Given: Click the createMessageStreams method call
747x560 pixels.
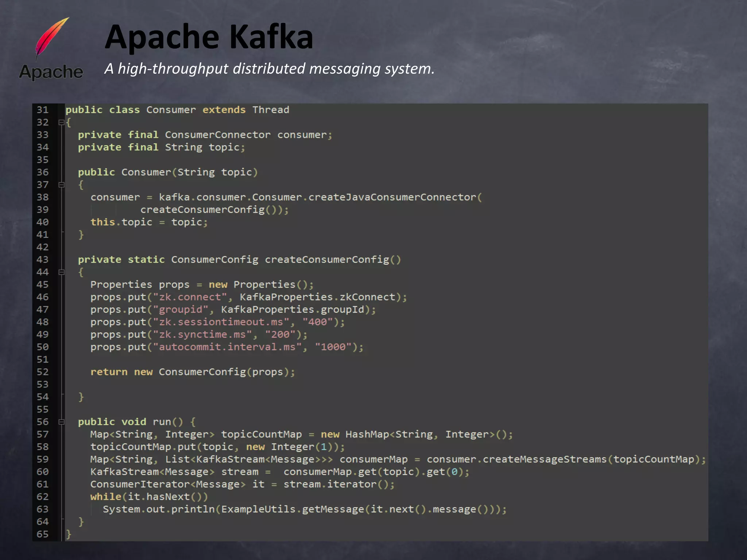Looking at the screenshot, I should [x=544, y=459].
